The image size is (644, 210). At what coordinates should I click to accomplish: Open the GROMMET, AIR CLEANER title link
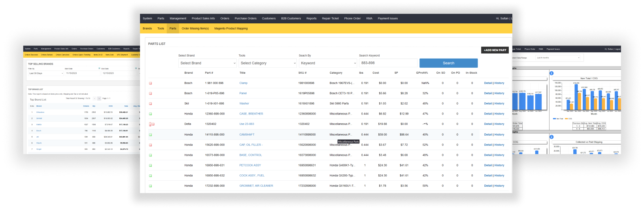pyautogui.click(x=256, y=186)
